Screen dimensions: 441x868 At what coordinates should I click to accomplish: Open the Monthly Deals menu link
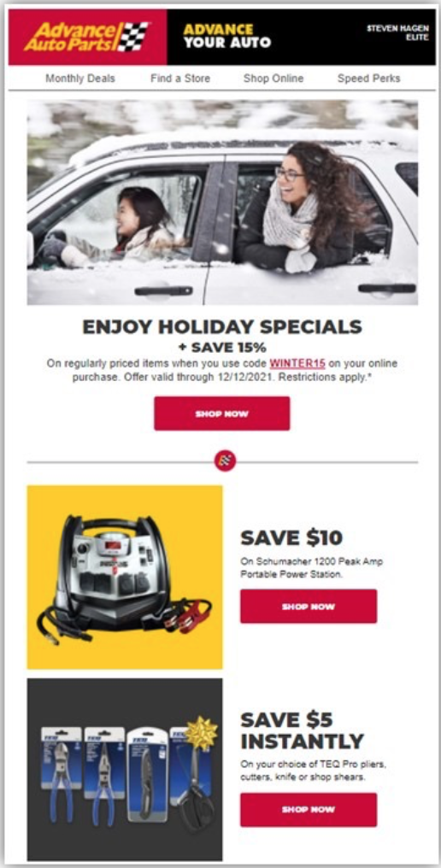tap(80, 79)
